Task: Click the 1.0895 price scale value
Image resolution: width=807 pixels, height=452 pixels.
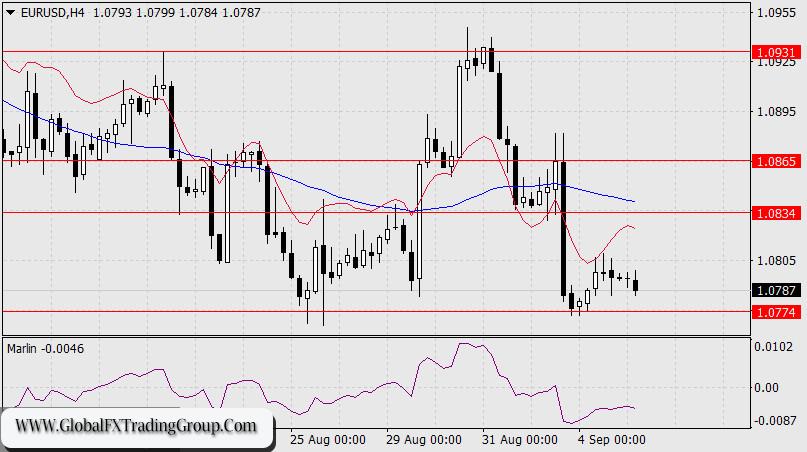Action: tap(776, 111)
